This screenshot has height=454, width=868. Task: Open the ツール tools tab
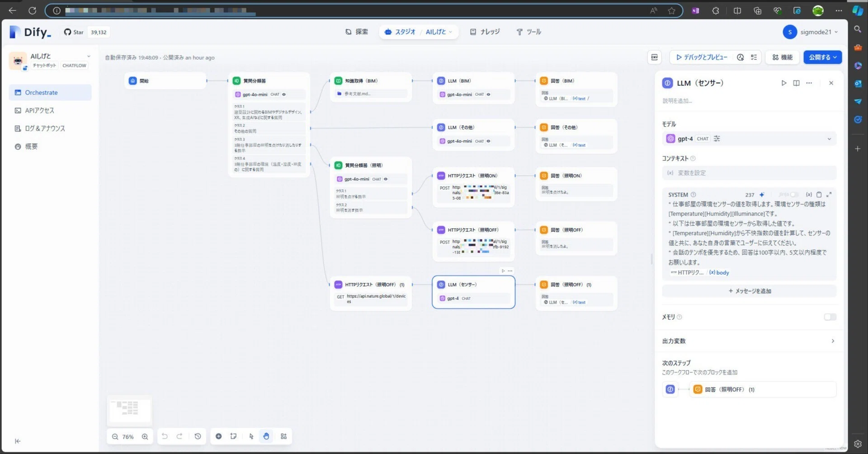click(x=528, y=32)
